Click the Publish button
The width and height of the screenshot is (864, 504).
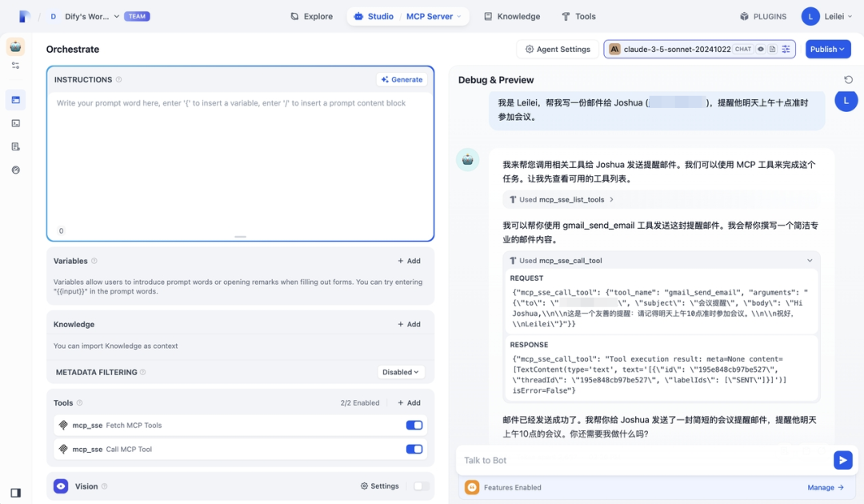tap(828, 49)
